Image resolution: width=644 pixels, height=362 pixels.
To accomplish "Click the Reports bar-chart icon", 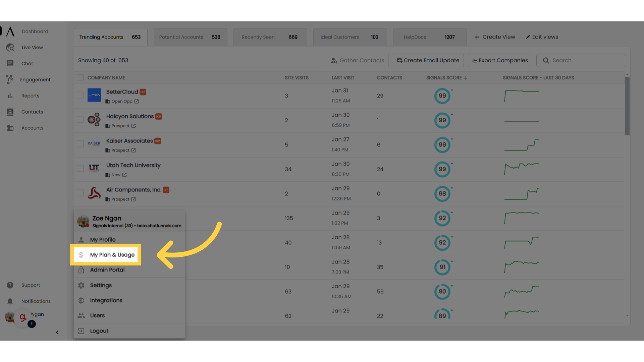I will [10, 96].
